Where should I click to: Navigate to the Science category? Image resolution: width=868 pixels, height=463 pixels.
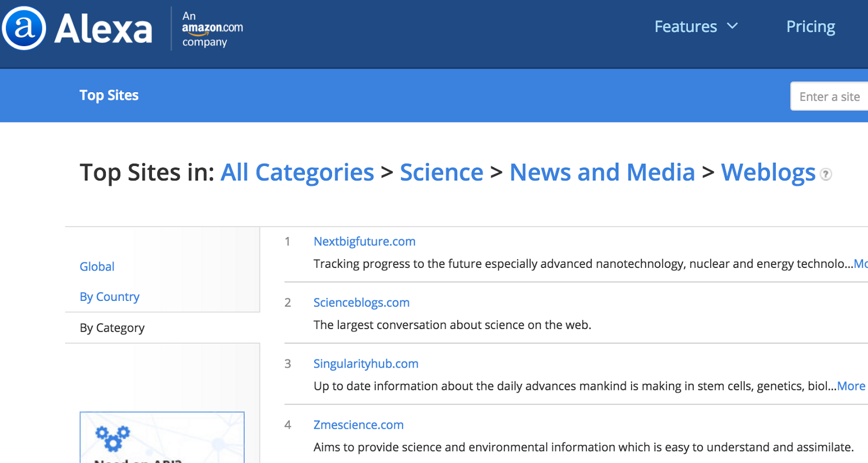[x=441, y=172]
